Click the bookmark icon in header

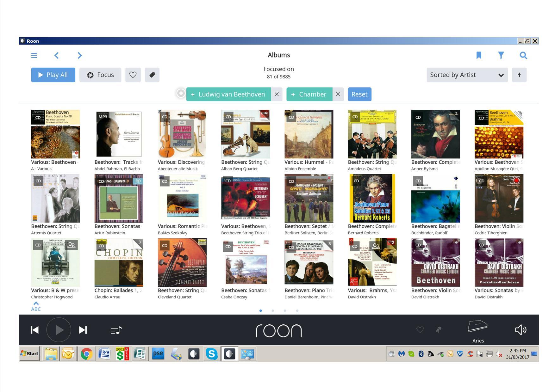[479, 56]
